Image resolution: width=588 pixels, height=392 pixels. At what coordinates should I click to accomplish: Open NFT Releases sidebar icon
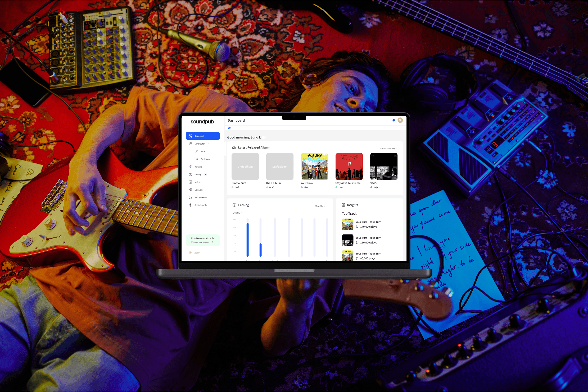pos(191,197)
